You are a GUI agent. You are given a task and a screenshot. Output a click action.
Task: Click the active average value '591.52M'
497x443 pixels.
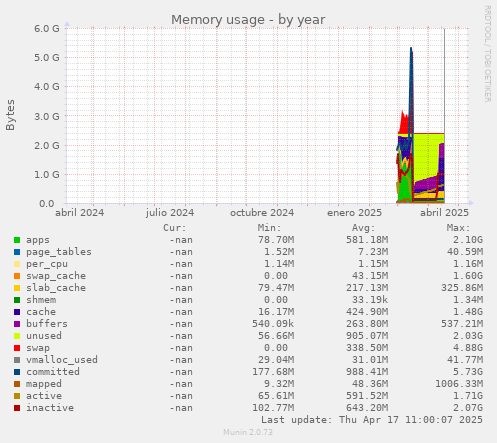[367, 396]
